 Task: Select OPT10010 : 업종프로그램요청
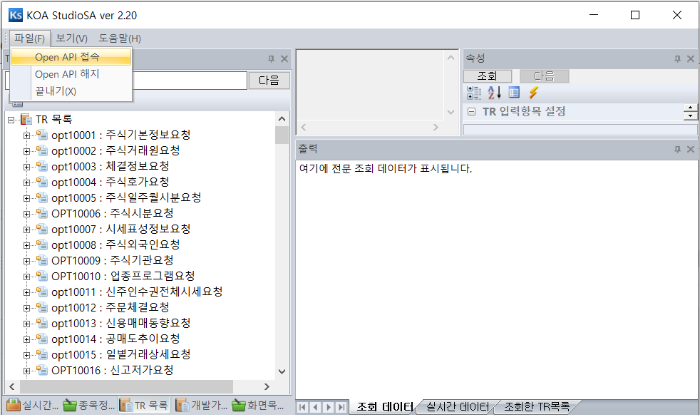point(123,276)
